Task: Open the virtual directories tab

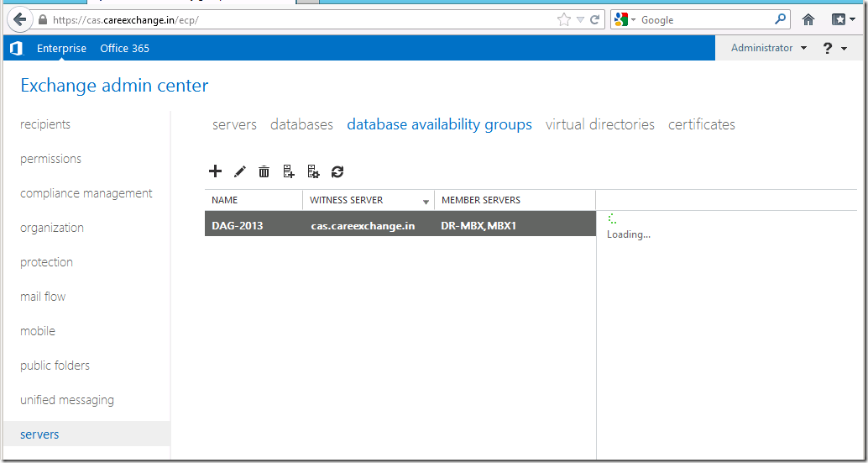Action: tap(600, 124)
